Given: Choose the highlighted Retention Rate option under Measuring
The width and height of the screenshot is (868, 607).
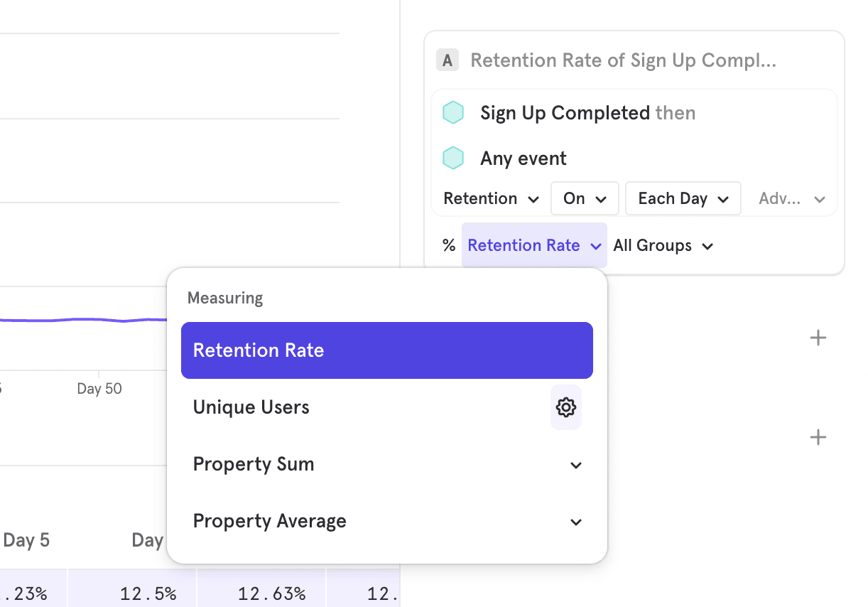Looking at the screenshot, I should click(386, 350).
